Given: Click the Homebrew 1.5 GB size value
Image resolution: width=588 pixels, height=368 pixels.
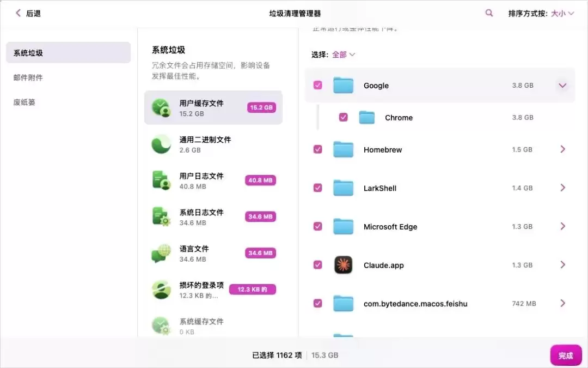Looking at the screenshot, I should click(522, 149).
